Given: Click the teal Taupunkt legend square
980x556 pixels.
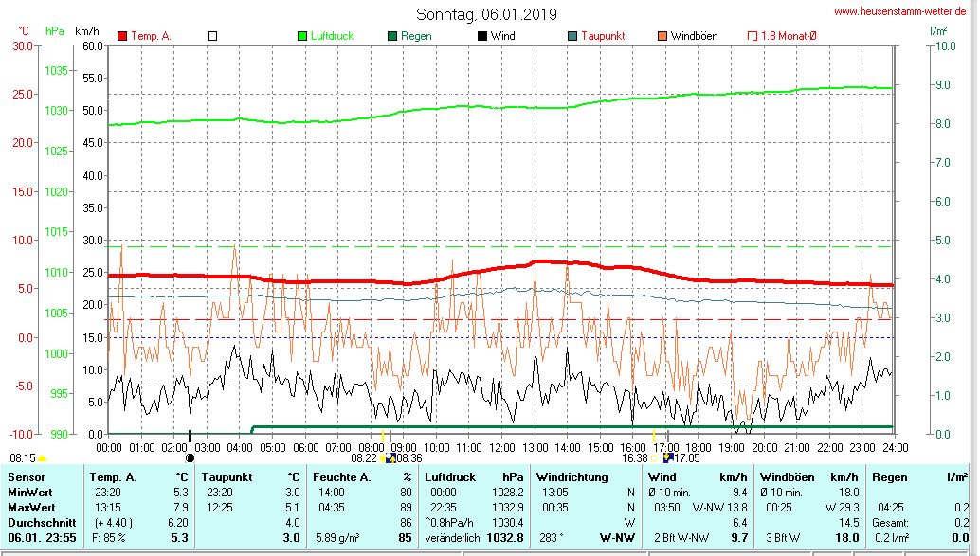Looking at the screenshot, I should 572,36.
